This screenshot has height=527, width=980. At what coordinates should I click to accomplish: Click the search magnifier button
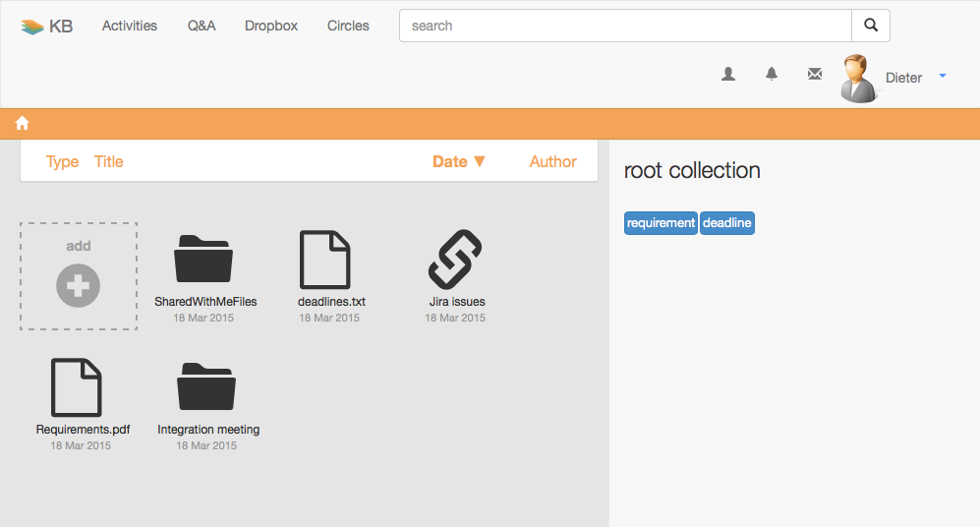pyautogui.click(x=871, y=26)
